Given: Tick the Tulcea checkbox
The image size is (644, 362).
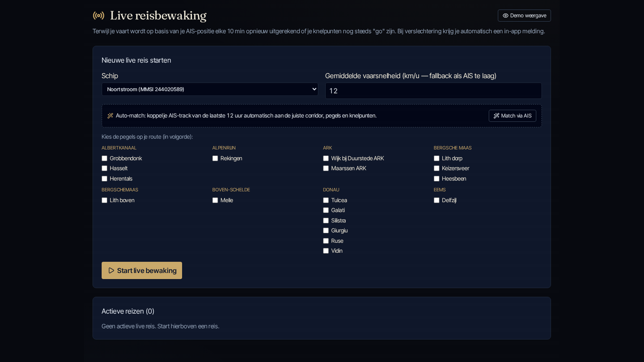Looking at the screenshot, I should [326, 200].
